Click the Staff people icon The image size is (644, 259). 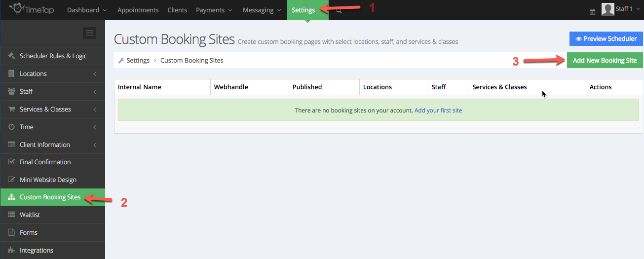click(11, 91)
